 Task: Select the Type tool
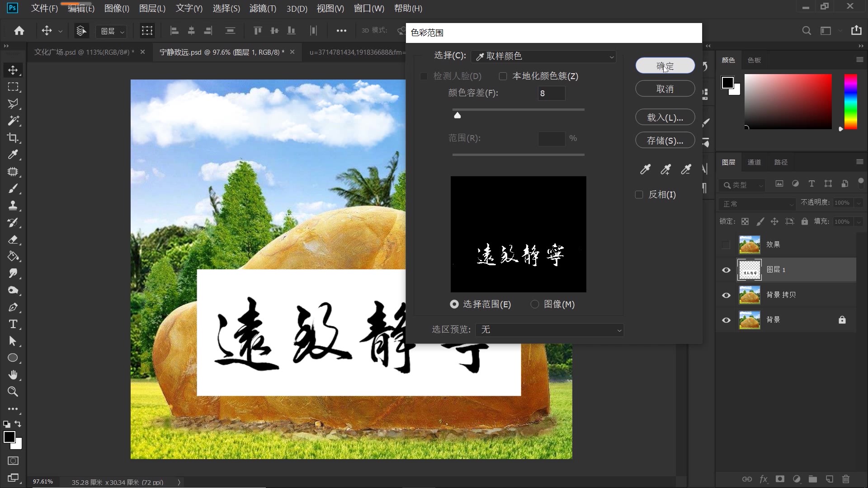click(13, 324)
